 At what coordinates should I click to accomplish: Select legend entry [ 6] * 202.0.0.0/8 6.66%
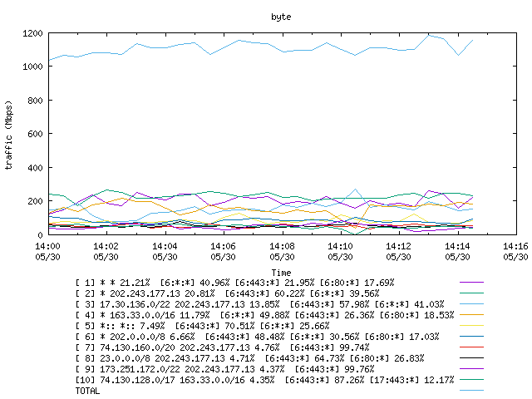[257, 337]
